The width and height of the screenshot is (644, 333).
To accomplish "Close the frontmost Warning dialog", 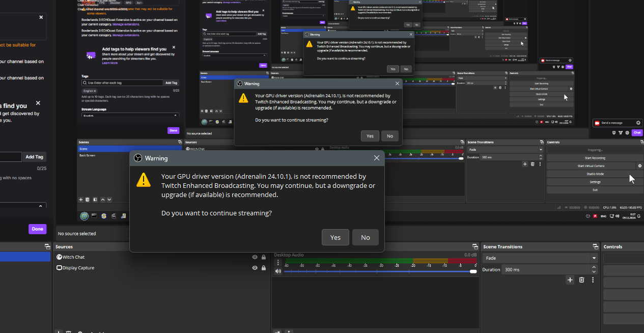I will pyautogui.click(x=377, y=158).
